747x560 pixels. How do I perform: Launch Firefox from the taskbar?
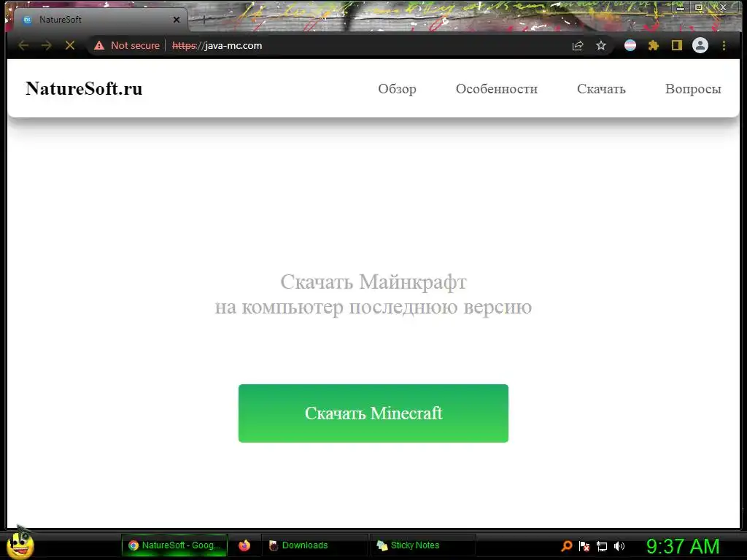tap(244, 545)
